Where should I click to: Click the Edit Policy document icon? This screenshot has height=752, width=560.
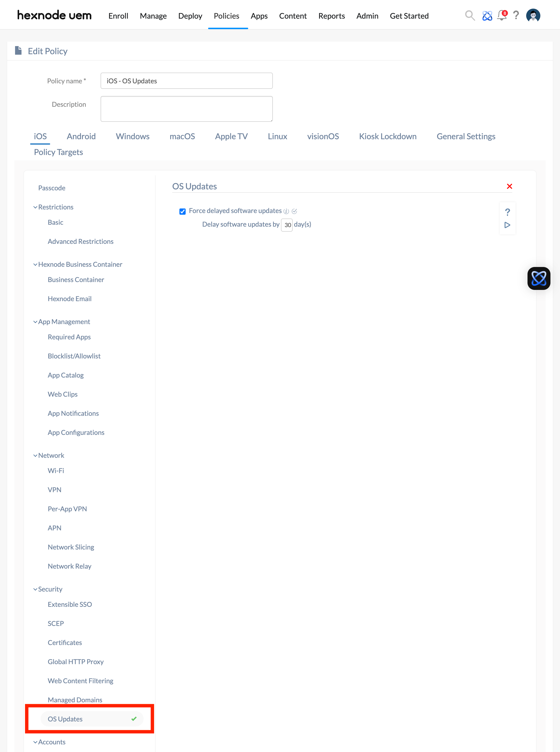18,51
